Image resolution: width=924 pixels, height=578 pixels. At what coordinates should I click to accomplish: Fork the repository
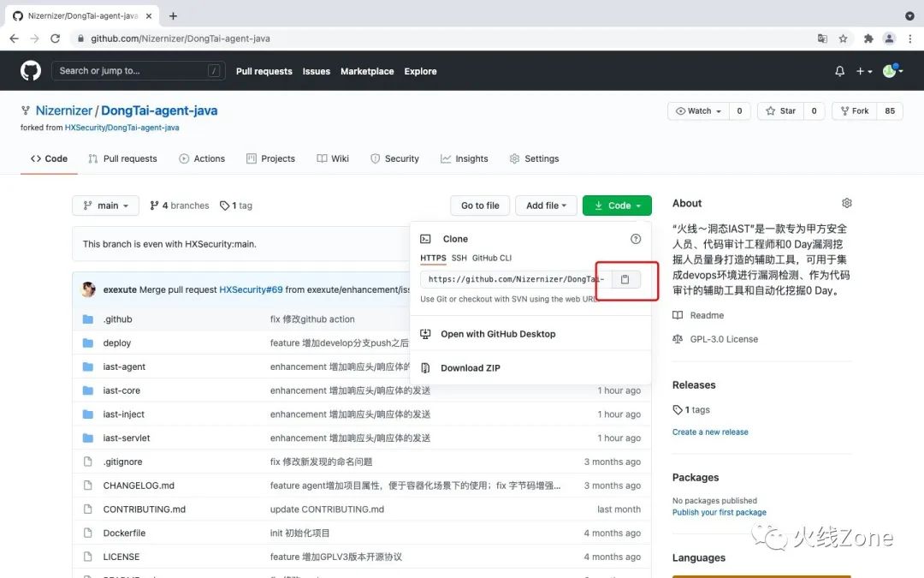[855, 110]
